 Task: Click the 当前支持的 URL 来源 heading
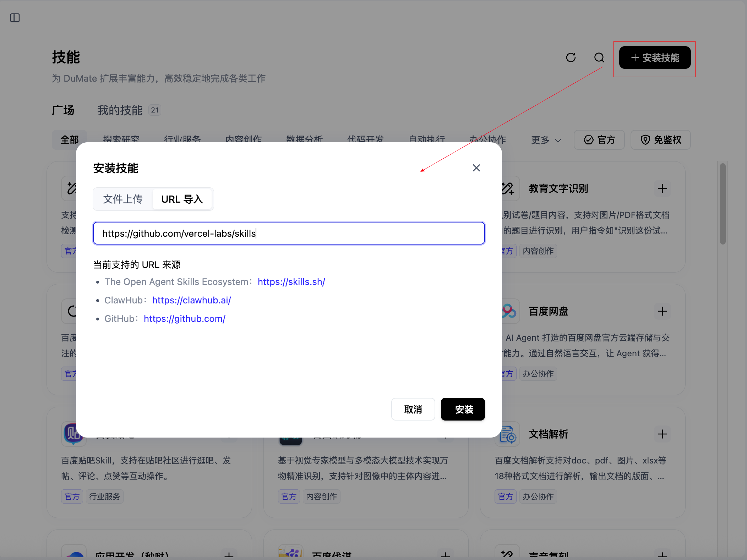[x=137, y=265]
